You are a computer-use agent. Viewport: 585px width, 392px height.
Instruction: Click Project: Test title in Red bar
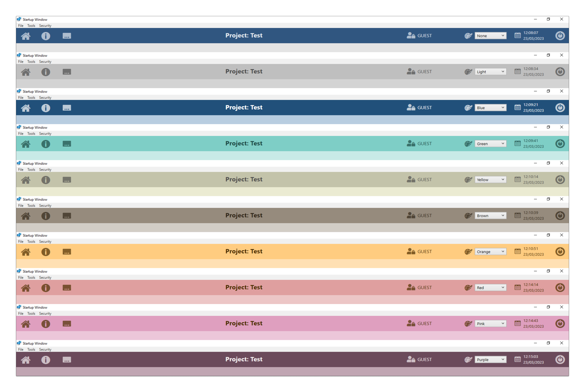pos(244,287)
